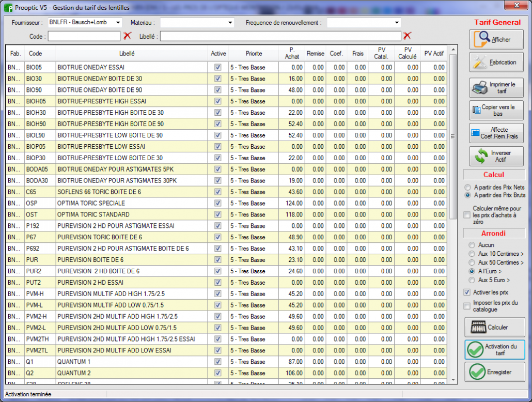532x402 pixels.
Task: Enable Calculer même pour les prix d'achats à zéro
Action: (x=467, y=215)
